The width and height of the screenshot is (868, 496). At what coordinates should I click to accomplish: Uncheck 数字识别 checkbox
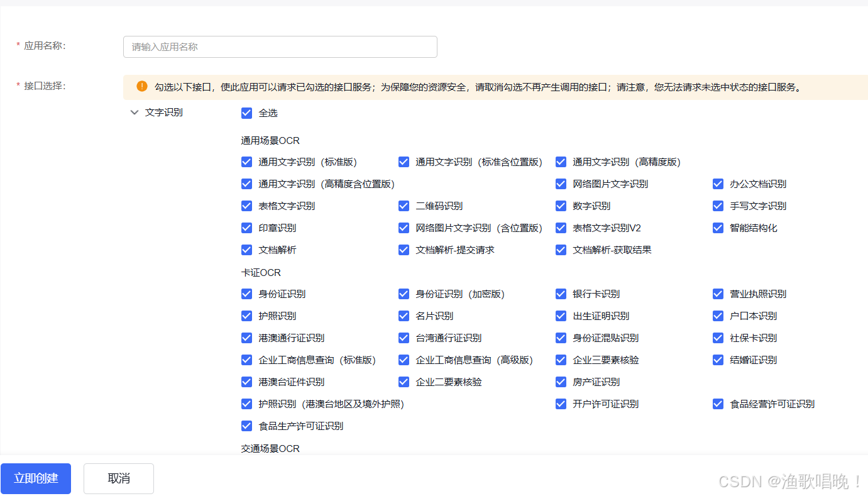coord(561,206)
